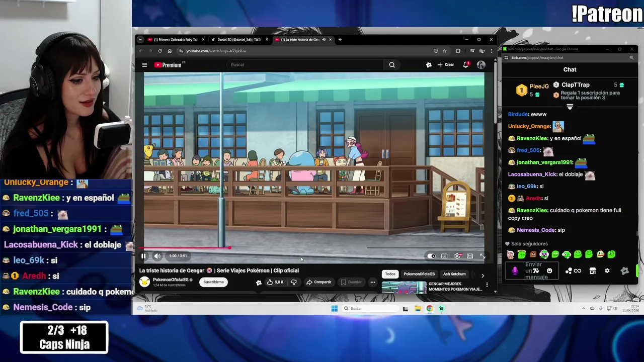Open the YouTube hamburger menu
This screenshot has height=362, width=644.
144,65
